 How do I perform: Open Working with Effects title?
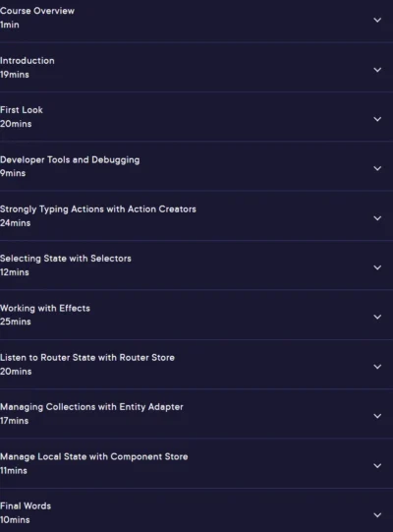click(45, 308)
